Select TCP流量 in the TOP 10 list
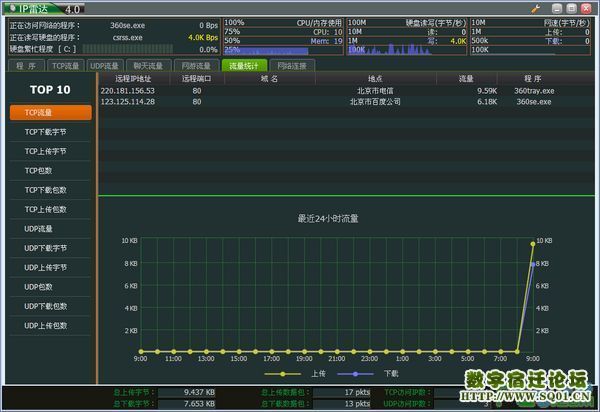Viewport: 600px width, 412px height. click(51, 112)
